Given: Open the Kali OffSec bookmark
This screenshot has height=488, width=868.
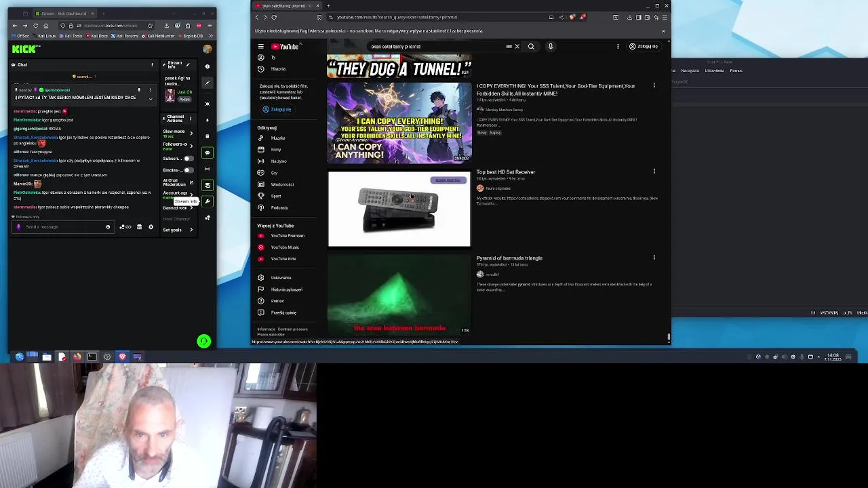Looking at the screenshot, I should [x=21, y=36].
